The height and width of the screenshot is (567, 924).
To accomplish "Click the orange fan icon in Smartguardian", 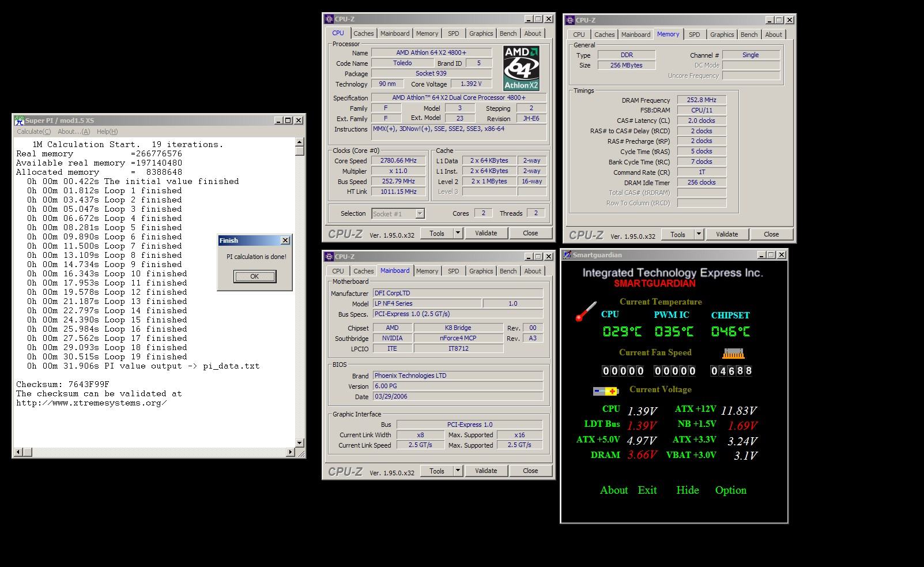I will pyautogui.click(x=733, y=353).
